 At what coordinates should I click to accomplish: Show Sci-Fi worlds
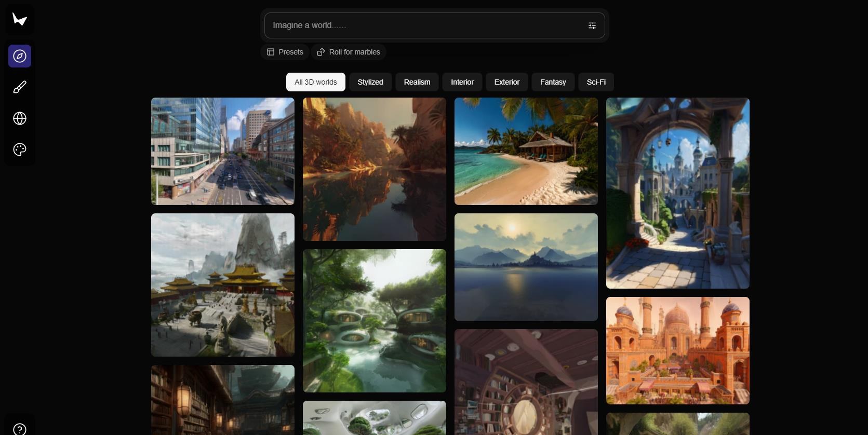click(596, 82)
